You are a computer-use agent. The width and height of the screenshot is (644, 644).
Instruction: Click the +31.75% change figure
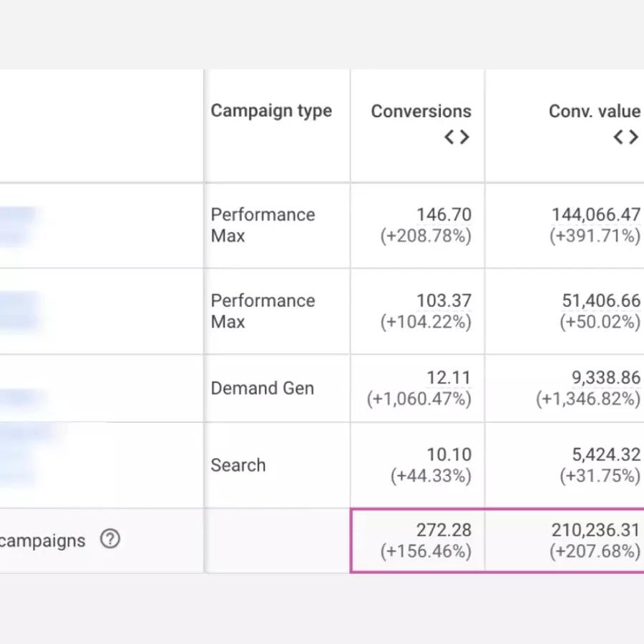point(600,476)
